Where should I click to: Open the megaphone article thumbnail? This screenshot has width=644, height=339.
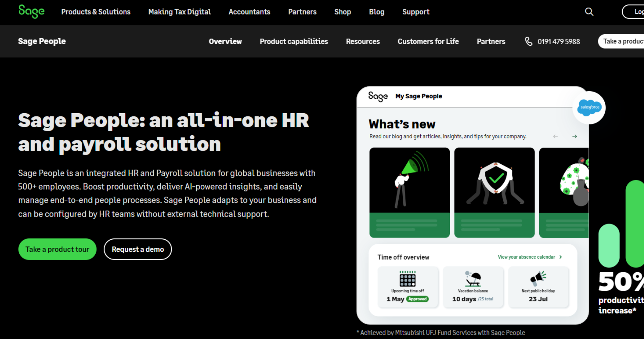pos(409,193)
